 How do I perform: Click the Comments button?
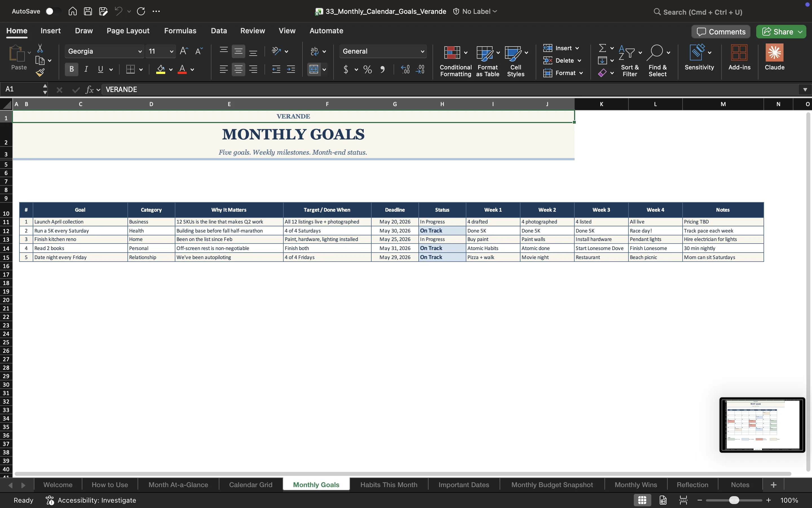(x=721, y=32)
